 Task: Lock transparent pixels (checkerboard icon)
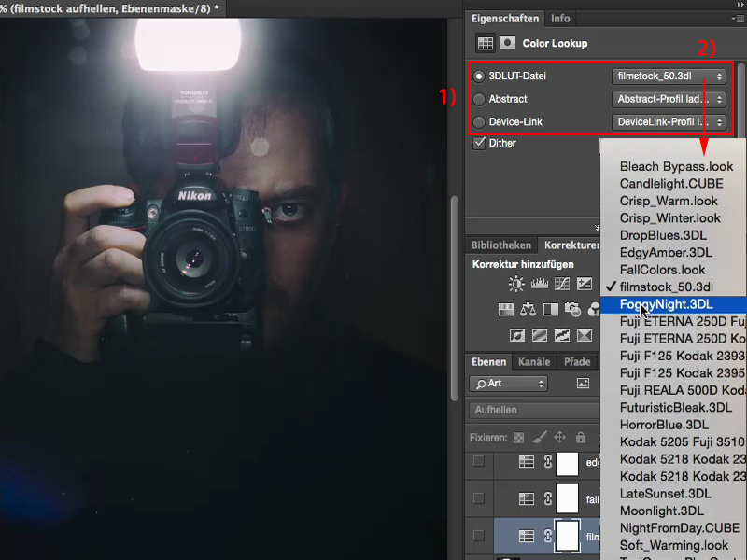pos(519,438)
